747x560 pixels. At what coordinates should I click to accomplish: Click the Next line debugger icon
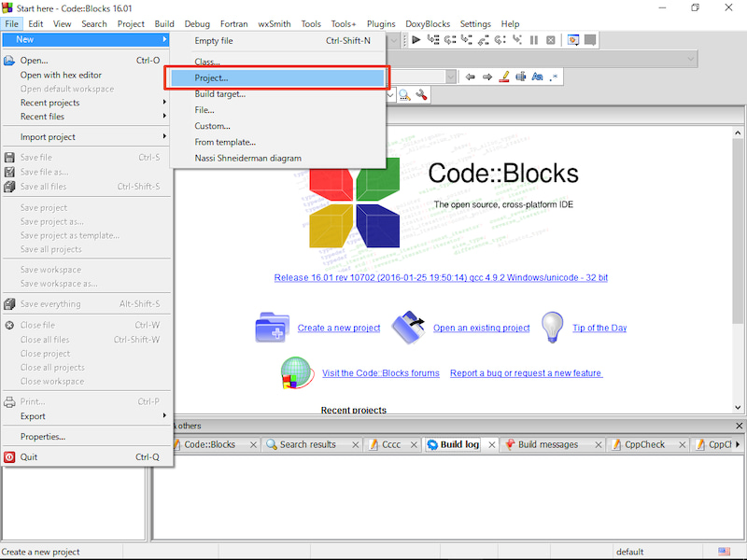click(x=450, y=40)
